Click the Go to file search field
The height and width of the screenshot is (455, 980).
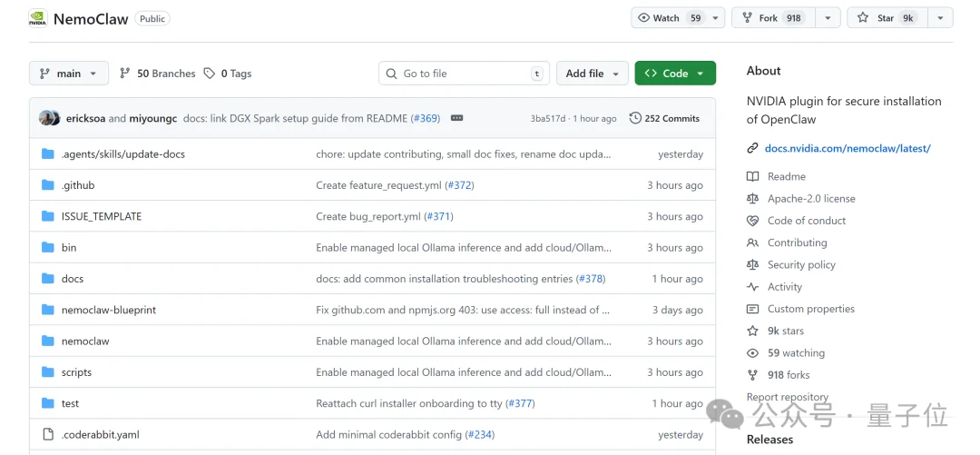465,74
